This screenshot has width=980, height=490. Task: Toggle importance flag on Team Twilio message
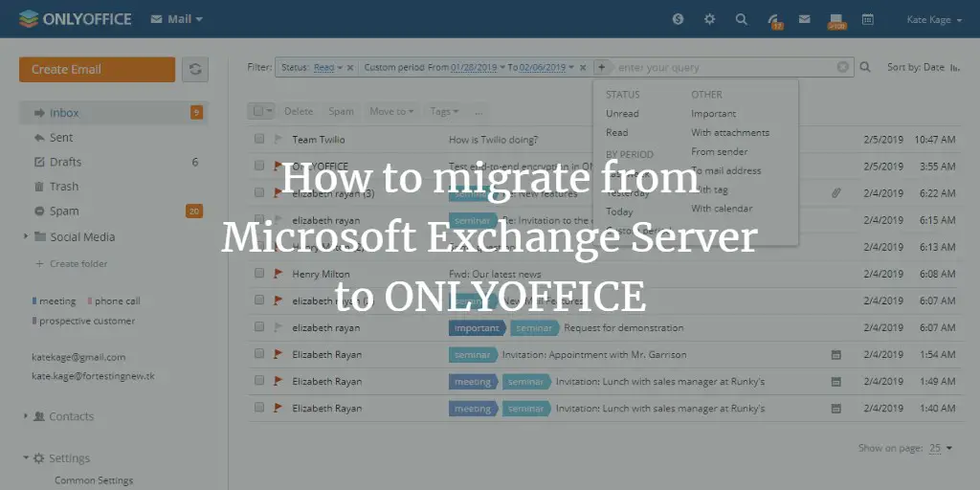(278, 139)
